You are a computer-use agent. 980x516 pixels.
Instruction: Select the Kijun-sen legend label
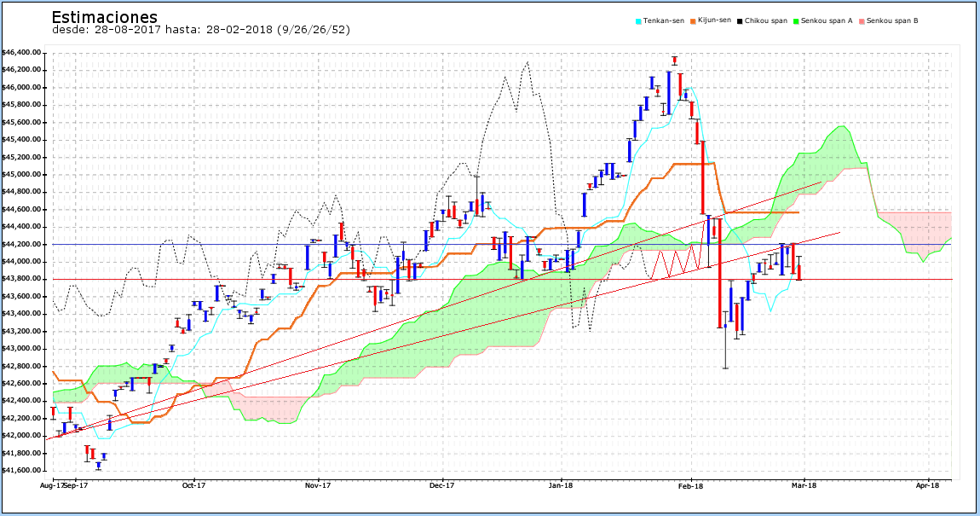click(714, 20)
